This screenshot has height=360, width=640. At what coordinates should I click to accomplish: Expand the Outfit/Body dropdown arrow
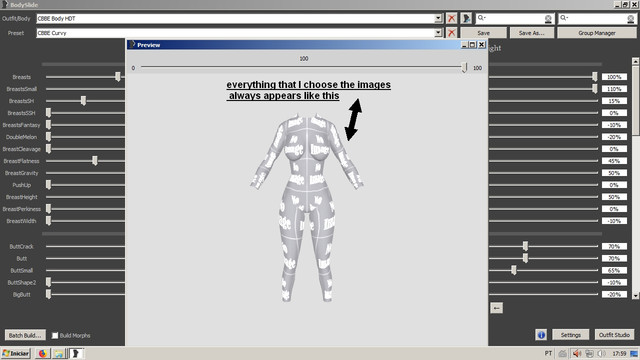[438, 18]
